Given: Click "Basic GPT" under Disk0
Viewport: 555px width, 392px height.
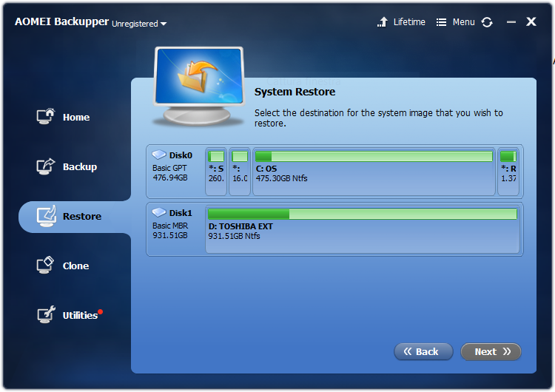Looking at the screenshot, I should pos(169,168).
